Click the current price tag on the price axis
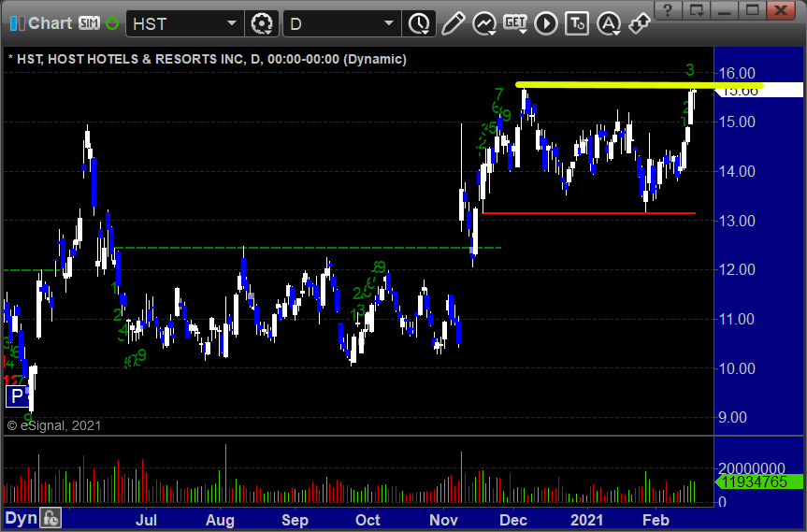This screenshot has width=807, height=532. point(759,91)
